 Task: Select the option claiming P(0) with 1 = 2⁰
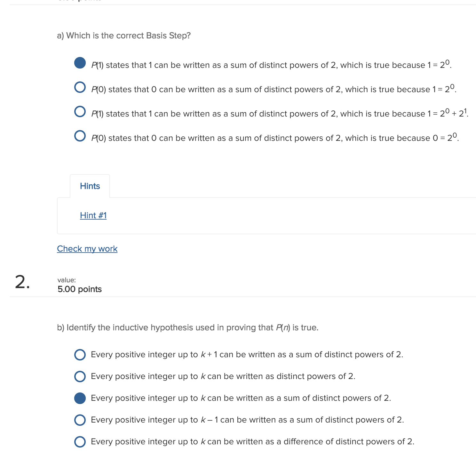80,87
